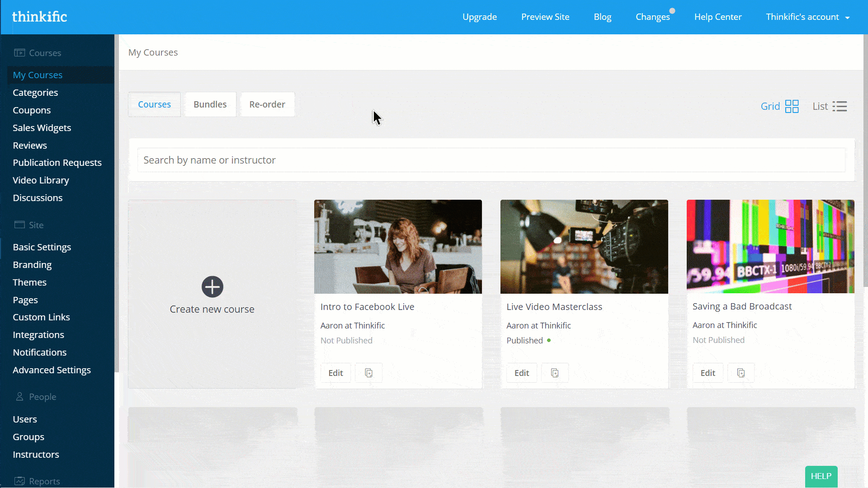This screenshot has height=488, width=868.
Task: Click the Thinkific logo
Action: click(x=39, y=17)
